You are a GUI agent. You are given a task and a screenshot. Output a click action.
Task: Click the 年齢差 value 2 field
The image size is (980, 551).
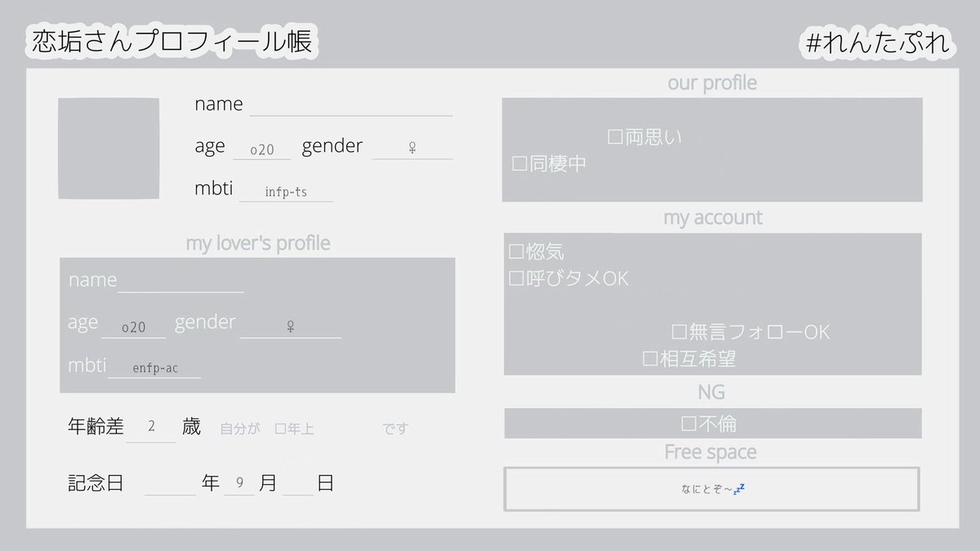[x=151, y=427]
